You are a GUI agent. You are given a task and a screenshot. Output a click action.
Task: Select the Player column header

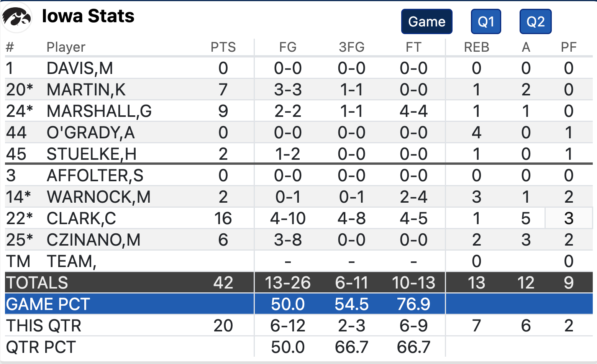pyautogui.click(x=66, y=47)
